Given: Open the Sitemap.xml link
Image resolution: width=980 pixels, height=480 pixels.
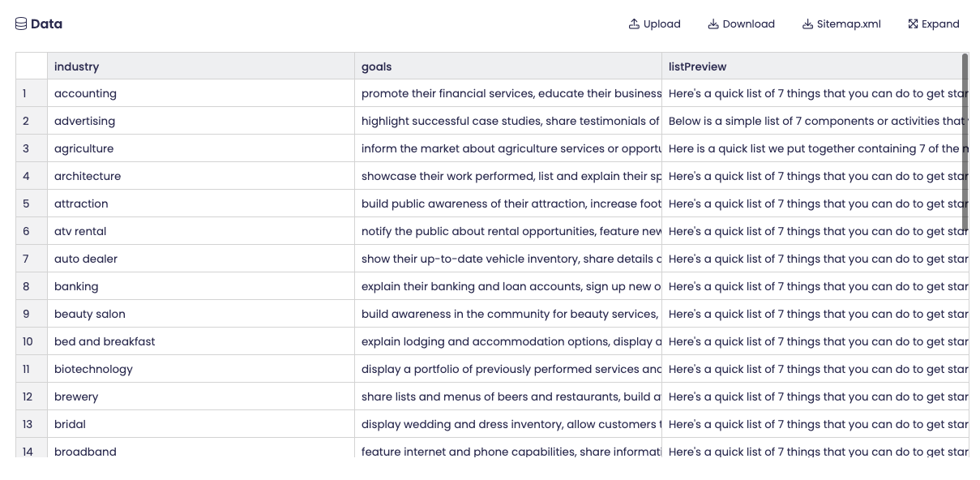Looking at the screenshot, I should [x=848, y=24].
